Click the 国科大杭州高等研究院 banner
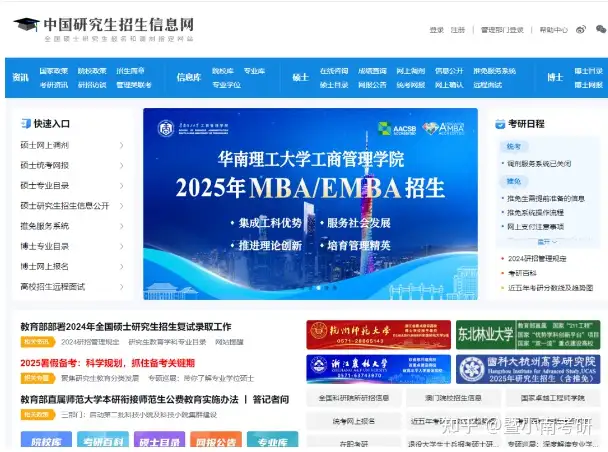Viewport: 608px width, 452px height. pyautogui.click(x=528, y=369)
